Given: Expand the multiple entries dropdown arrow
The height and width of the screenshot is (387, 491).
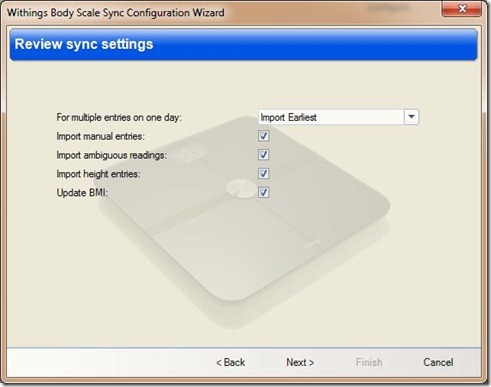Looking at the screenshot, I should pyautogui.click(x=411, y=117).
